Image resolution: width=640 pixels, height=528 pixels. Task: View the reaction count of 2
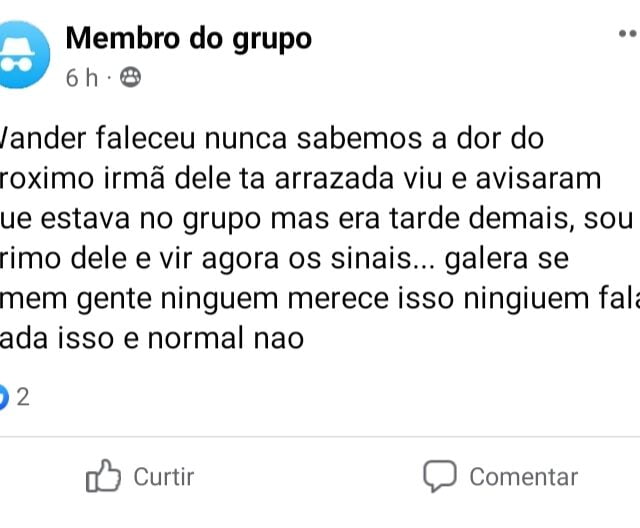[x=23, y=397]
